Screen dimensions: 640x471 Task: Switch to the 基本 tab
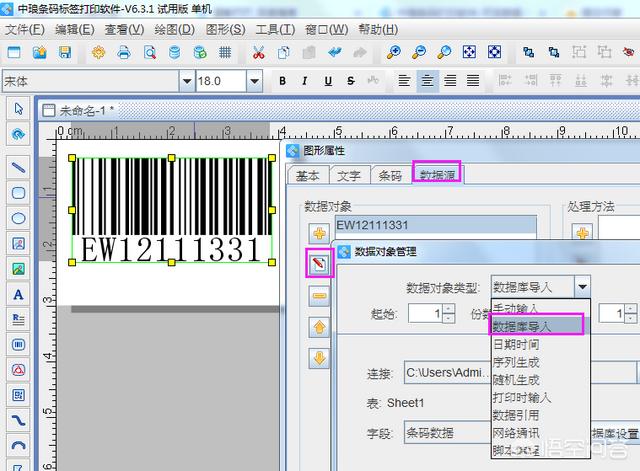click(x=307, y=175)
